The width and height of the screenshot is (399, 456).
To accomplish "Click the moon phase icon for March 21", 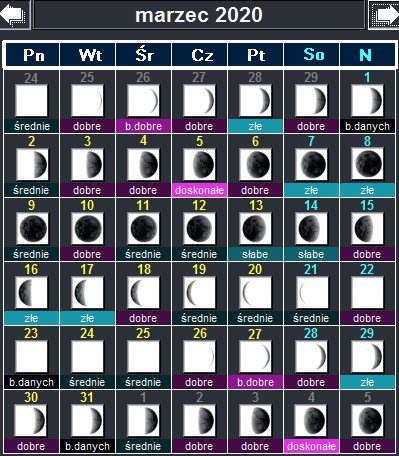I will pos(311,292).
